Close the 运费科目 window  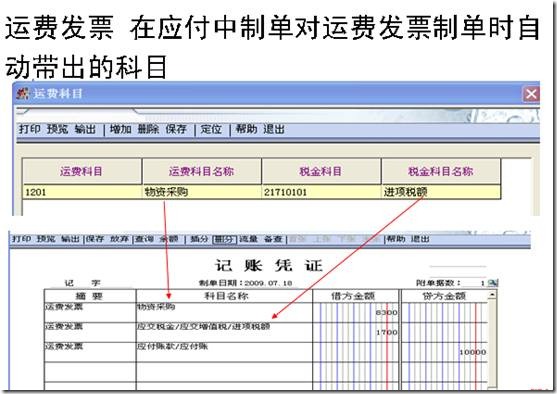531,94
